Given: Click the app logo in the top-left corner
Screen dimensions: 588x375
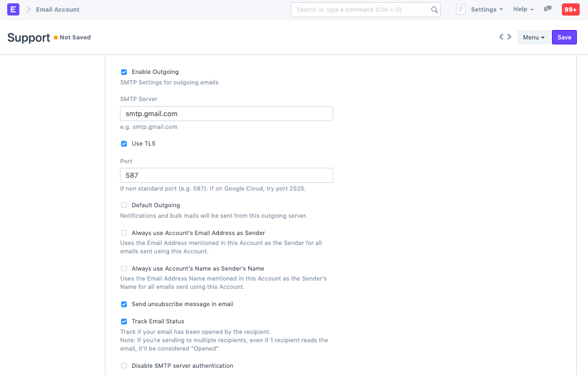Looking at the screenshot, I should tap(13, 9).
